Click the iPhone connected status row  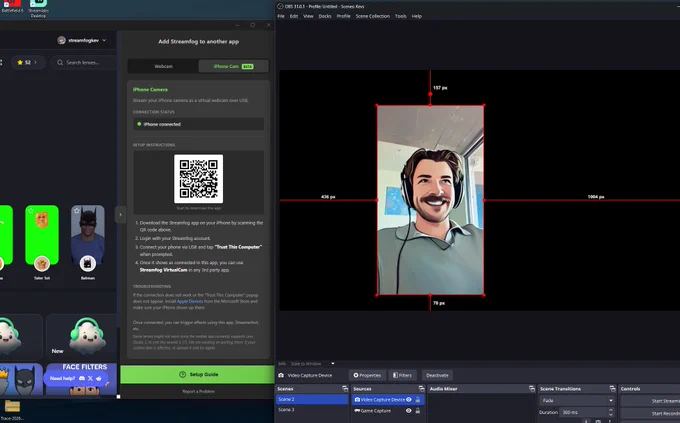tap(198, 124)
